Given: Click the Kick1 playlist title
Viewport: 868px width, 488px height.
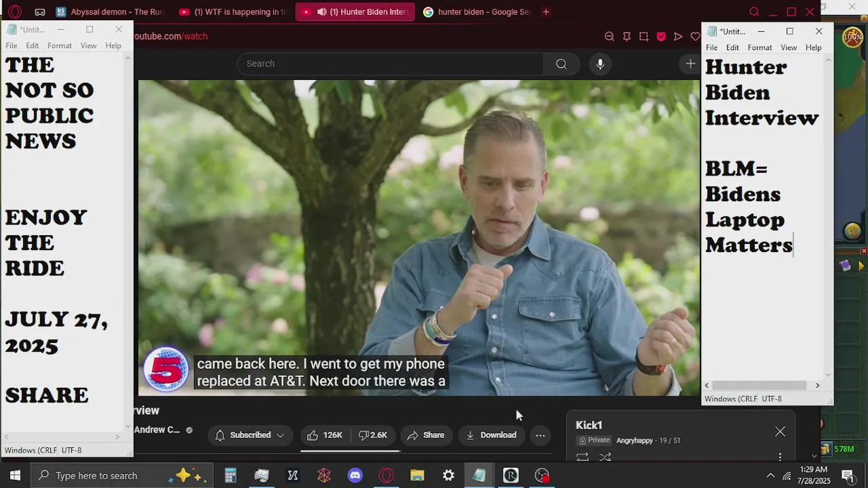Looking at the screenshot, I should [x=589, y=425].
